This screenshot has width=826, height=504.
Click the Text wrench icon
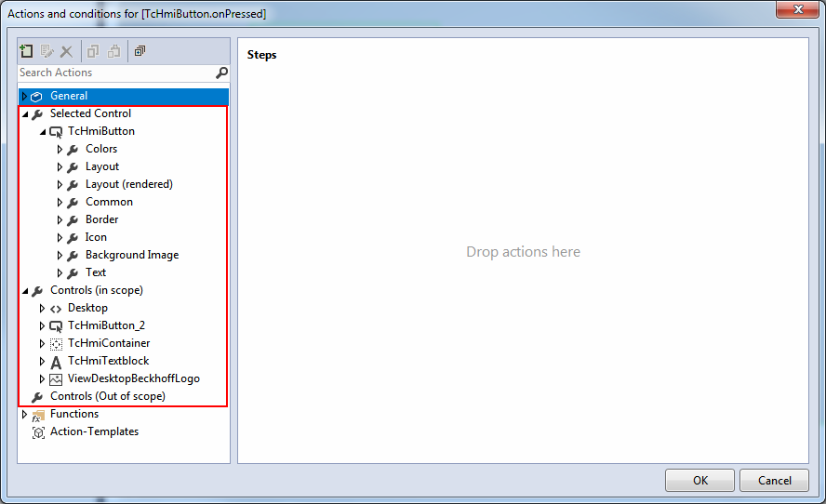(x=73, y=273)
